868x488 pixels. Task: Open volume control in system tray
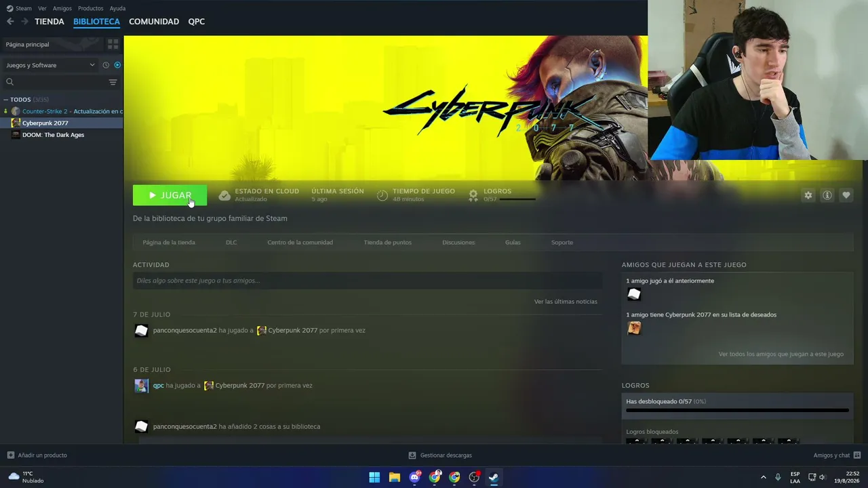click(x=823, y=477)
